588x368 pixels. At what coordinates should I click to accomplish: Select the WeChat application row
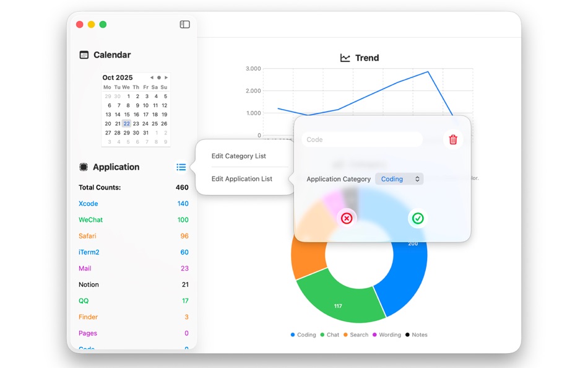click(x=134, y=220)
